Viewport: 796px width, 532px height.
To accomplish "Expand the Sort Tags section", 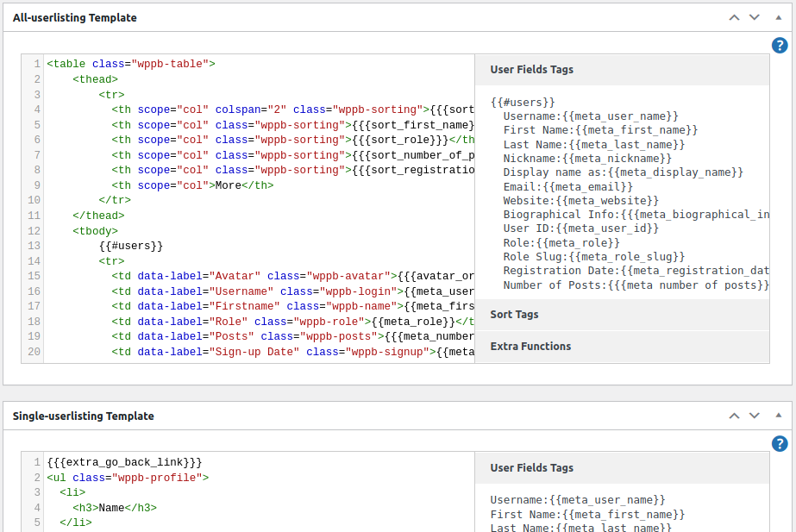I will point(514,315).
